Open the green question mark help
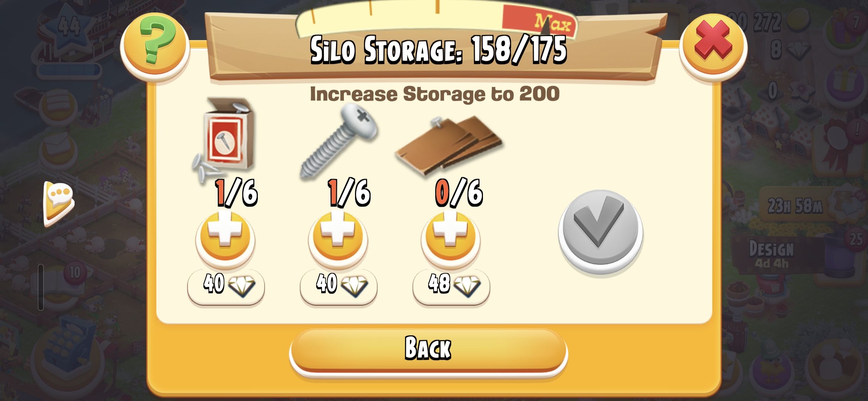868x401 pixels. pyautogui.click(x=155, y=46)
